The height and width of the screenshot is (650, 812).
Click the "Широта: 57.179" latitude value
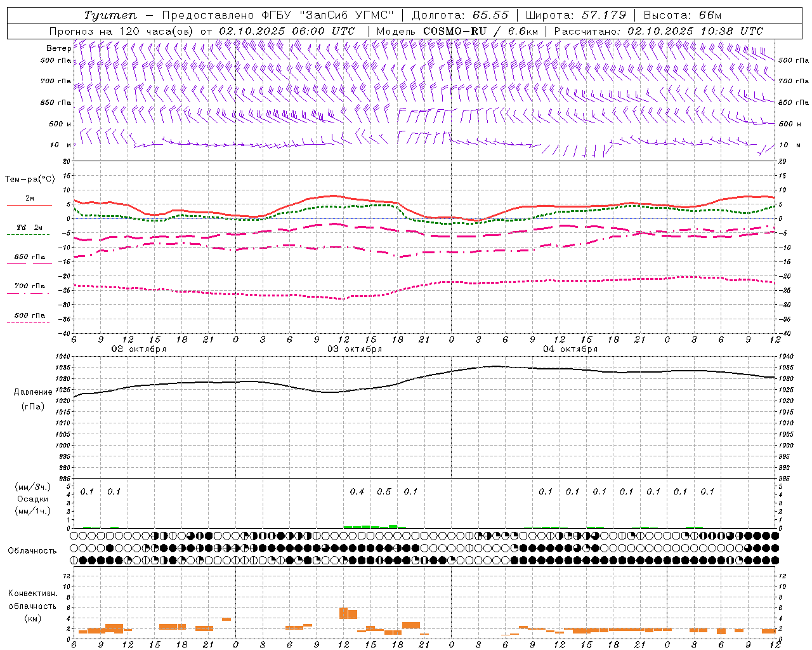575,15
